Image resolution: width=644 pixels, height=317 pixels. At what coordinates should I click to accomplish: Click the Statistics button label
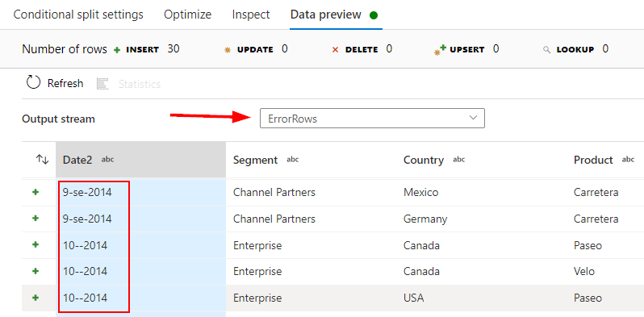click(140, 84)
